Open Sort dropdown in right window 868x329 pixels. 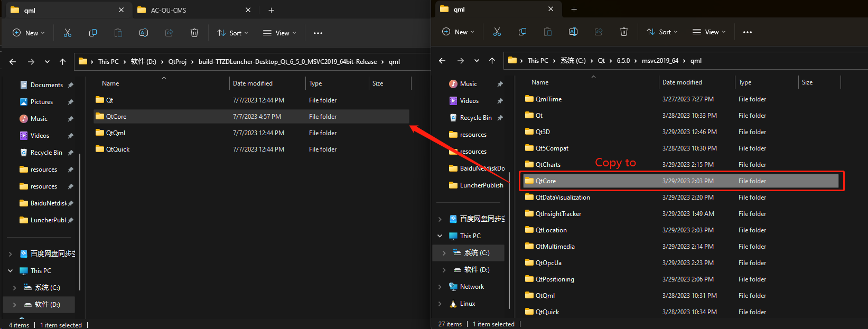coord(662,32)
